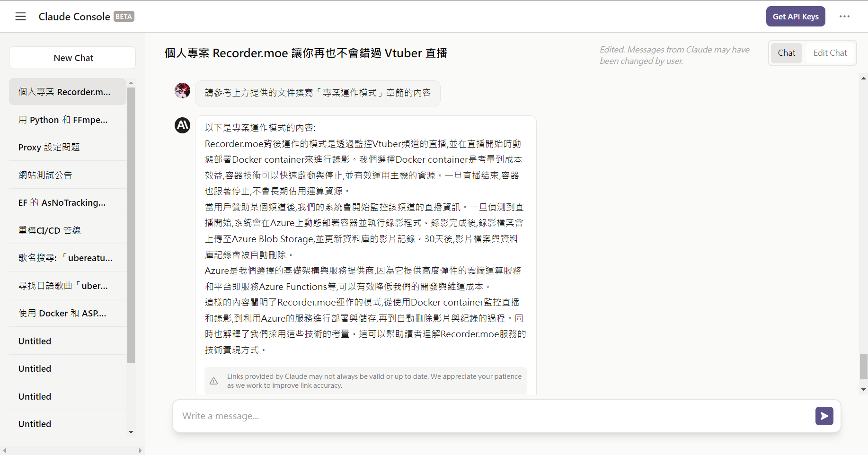The image size is (868, 455).
Task: Start a New Chat
Action: click(72, 58)
